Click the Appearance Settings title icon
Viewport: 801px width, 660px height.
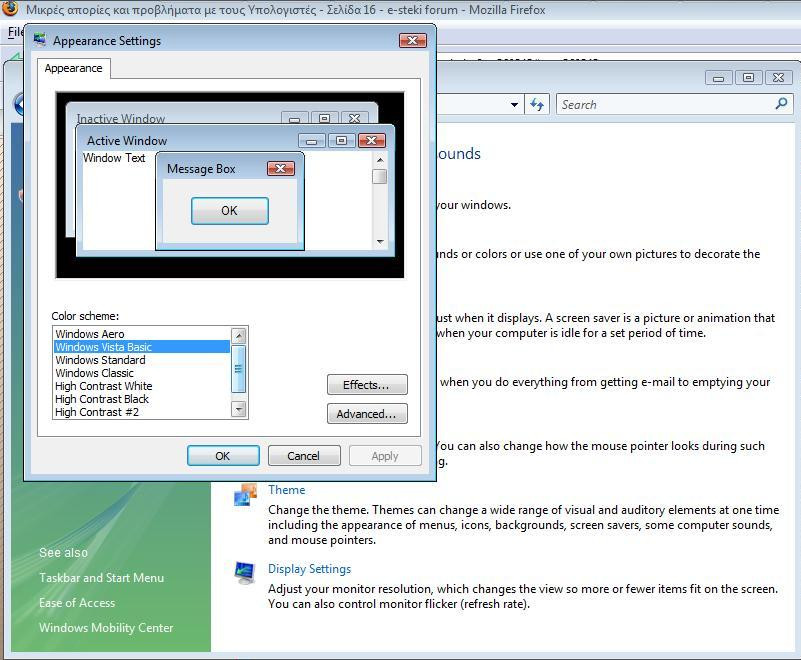pyautogui.click(x=39, y=40)
